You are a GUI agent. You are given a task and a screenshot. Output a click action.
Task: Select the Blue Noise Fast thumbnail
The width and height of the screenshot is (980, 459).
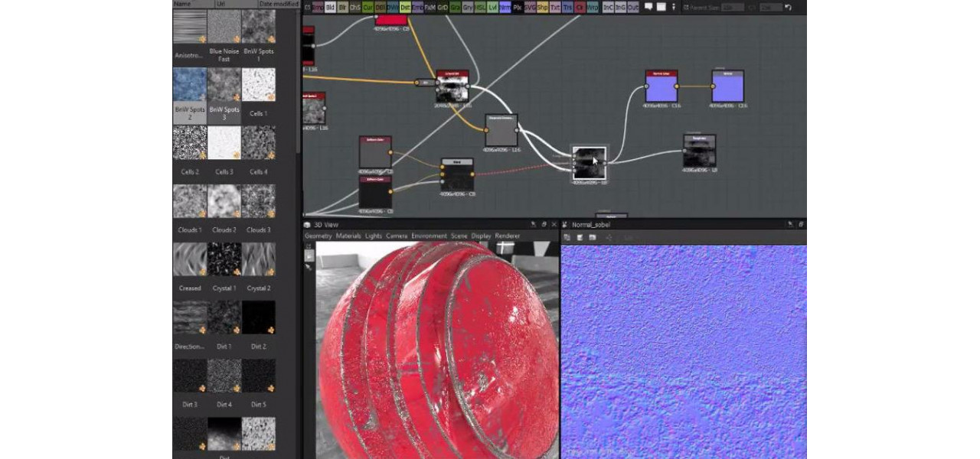coord(224,26)
